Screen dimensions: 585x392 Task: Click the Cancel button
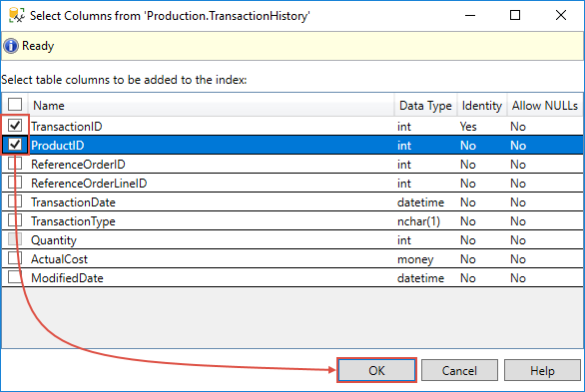click(x=459, y=370)
